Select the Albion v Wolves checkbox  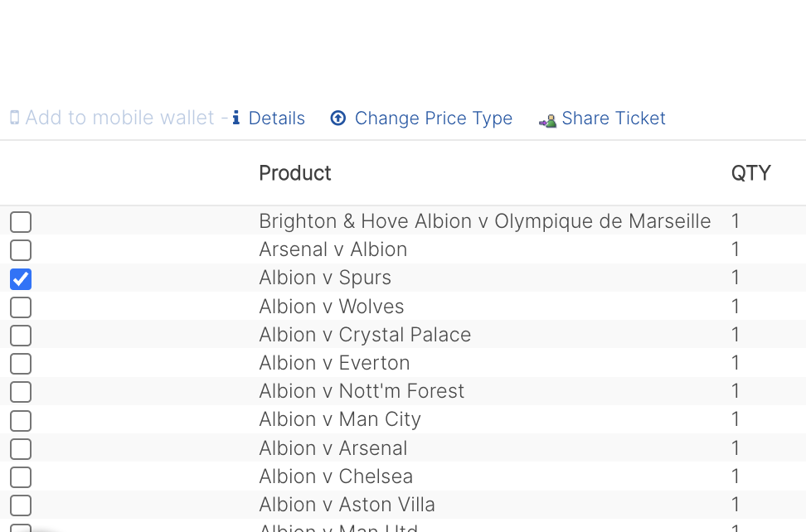click(x=21, y=307)
